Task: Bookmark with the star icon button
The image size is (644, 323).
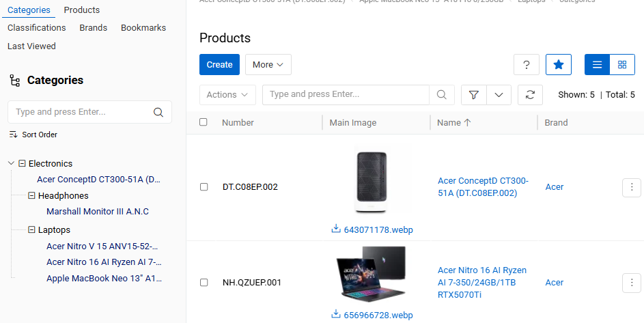Action: tap(558, 64)
